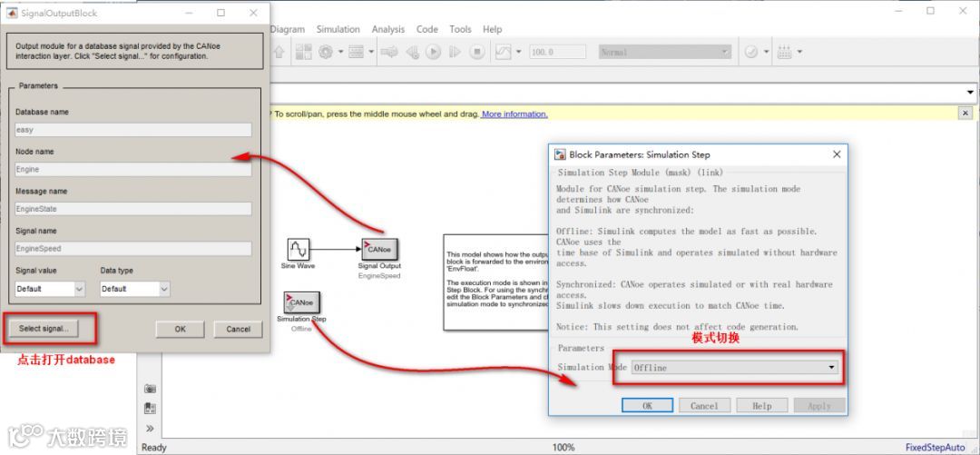The height and width of the screenshot is (455, 980).
Task: Click OK in Block Parameters dialog
Action: 648,406
